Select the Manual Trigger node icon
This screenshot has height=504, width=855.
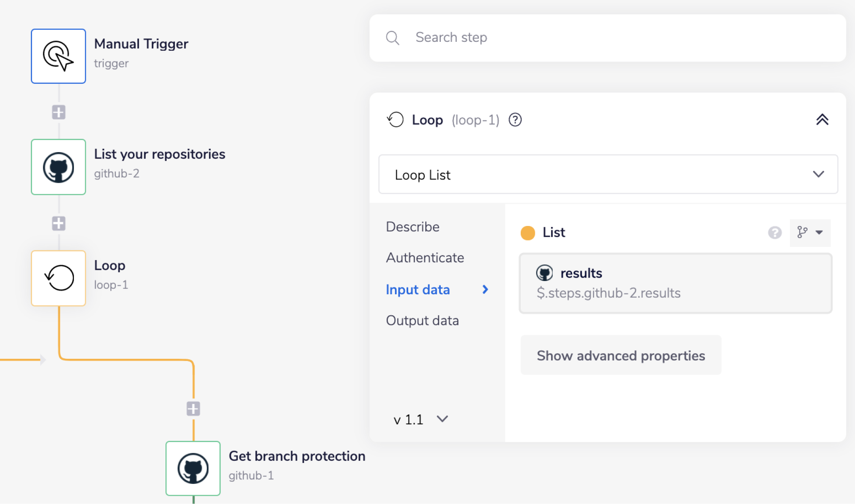tap(59, 56)
